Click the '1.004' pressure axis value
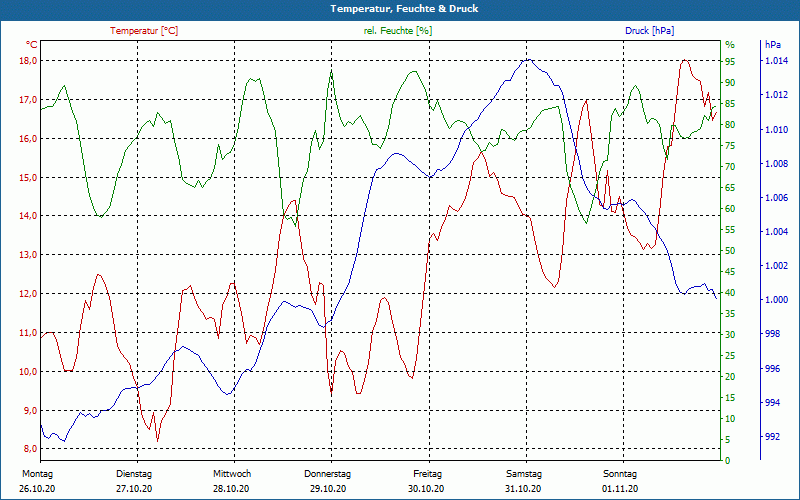This screenshot has width=800, height=500. (776, 232)
